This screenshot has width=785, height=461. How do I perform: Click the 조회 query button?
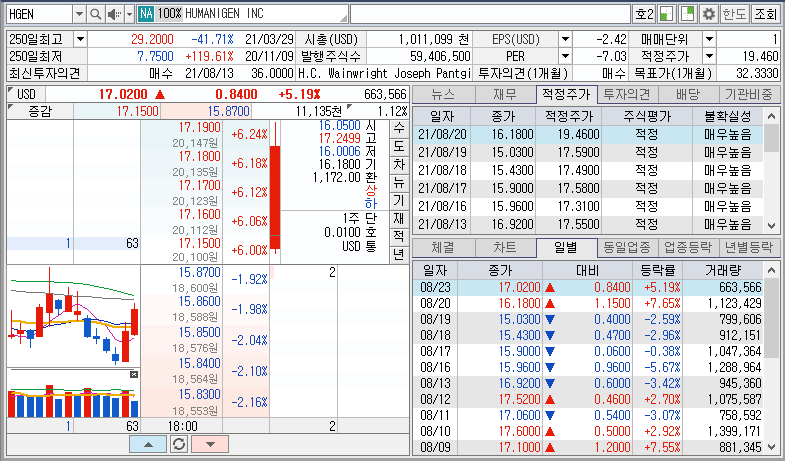(764, 14)
